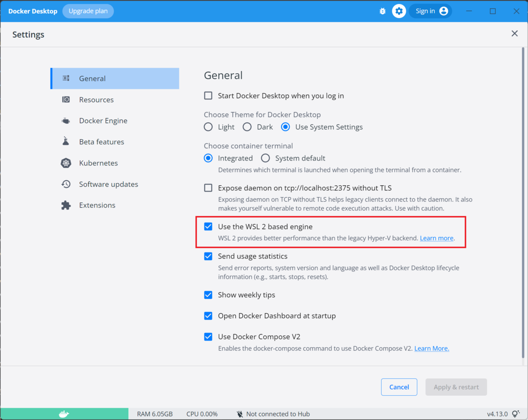528x420 pixels.
Task: Click the Settings heading text
Action: 28,35
